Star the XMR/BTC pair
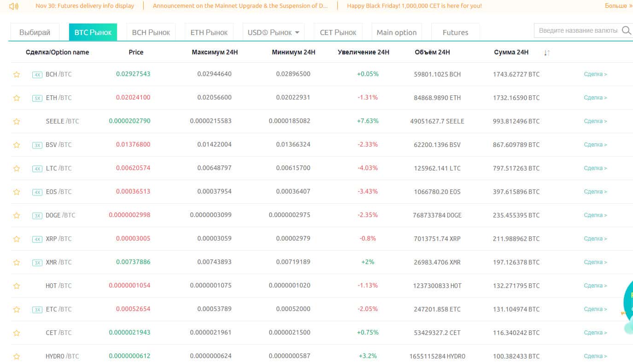 (17, 262)
